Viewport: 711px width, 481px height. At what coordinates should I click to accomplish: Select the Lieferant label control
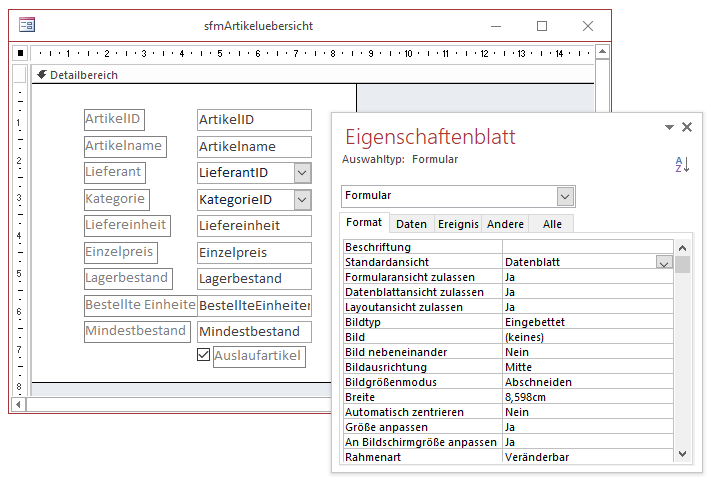tap(115, 173)
